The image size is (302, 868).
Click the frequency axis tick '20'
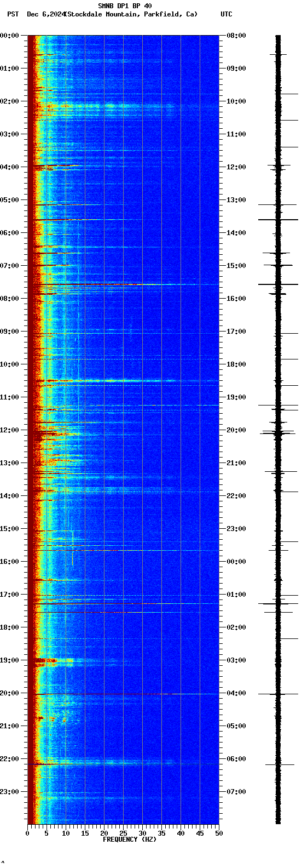(x=104, y=833)
